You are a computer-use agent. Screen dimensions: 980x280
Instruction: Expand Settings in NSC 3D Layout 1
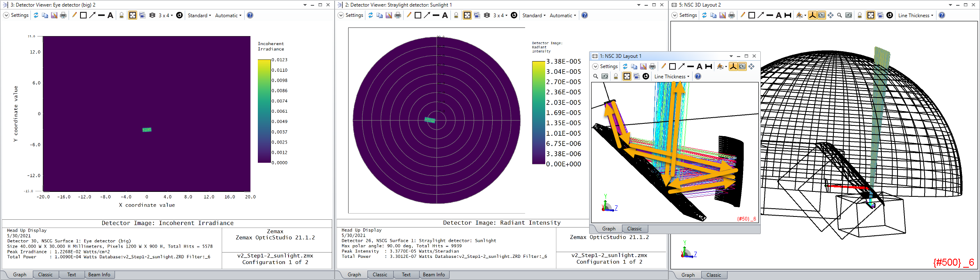[605, 66]
